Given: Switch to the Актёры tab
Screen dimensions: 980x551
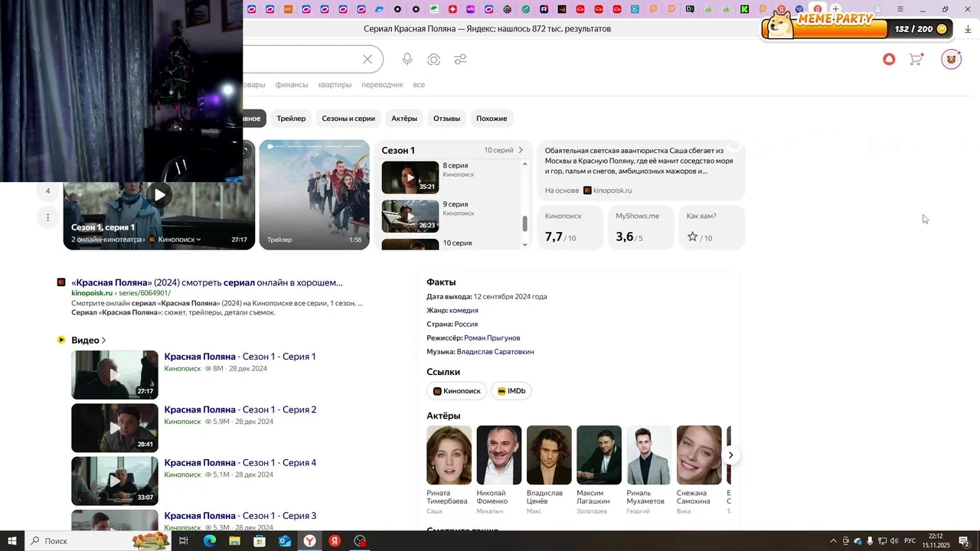Looking at the screenshot, I should tap(404, 119).
